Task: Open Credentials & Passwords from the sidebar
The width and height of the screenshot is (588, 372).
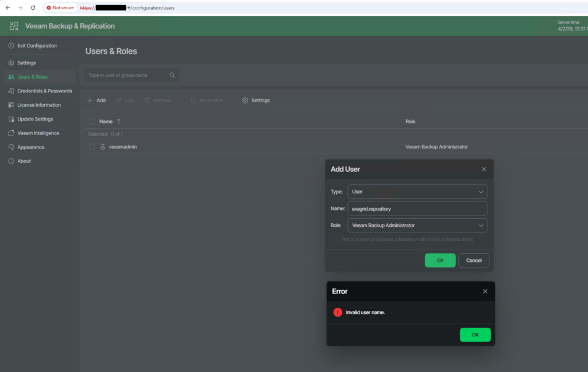Action: pos(44,91)
